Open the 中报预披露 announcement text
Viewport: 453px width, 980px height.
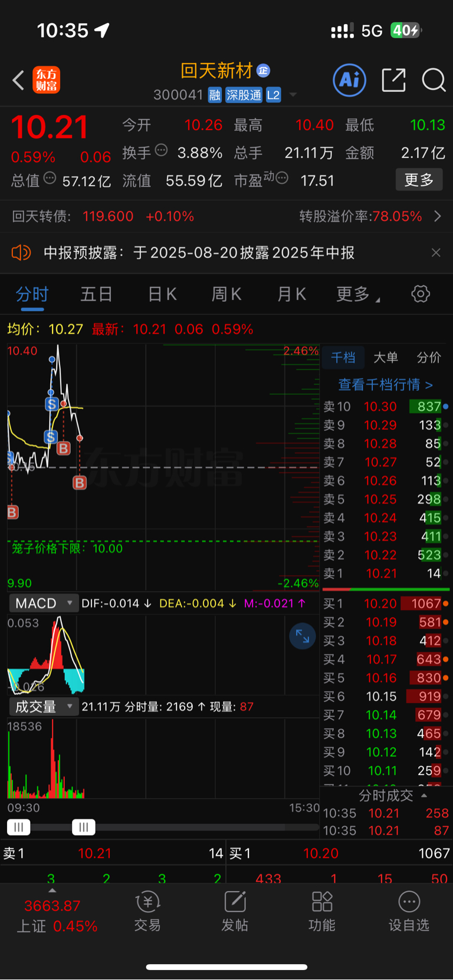[x=199, y=253]
